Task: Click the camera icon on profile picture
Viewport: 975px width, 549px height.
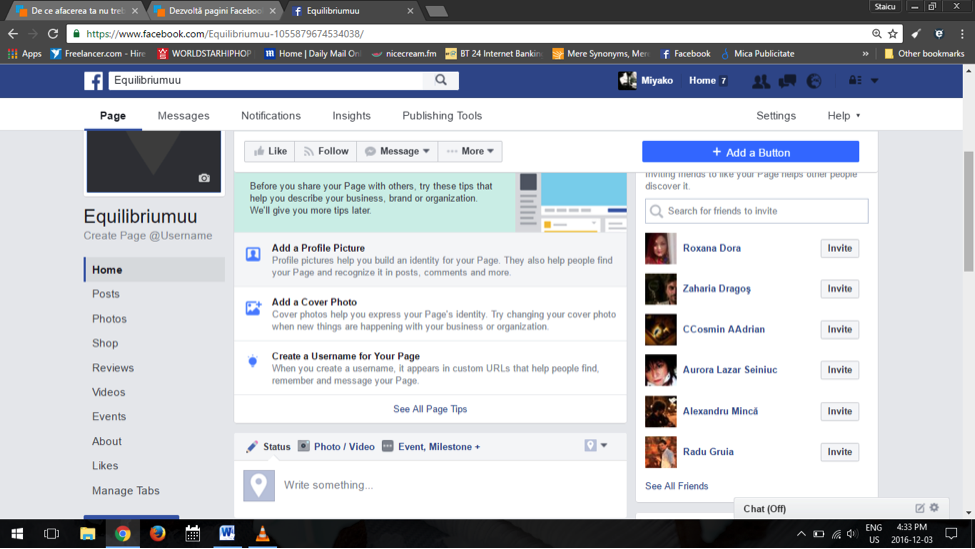Action: (204, 178)
